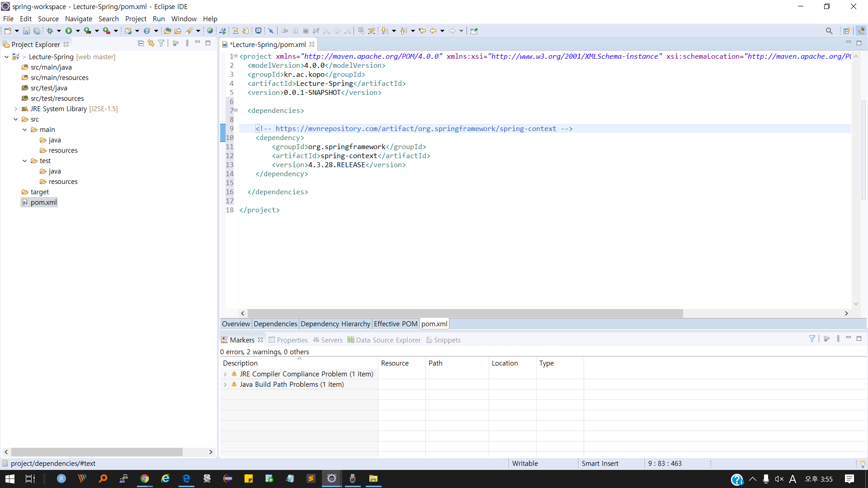The height and width of the screenshot is (488, 868).
Task: Select the Java EE perspective icon
Action: pos(861,31)
